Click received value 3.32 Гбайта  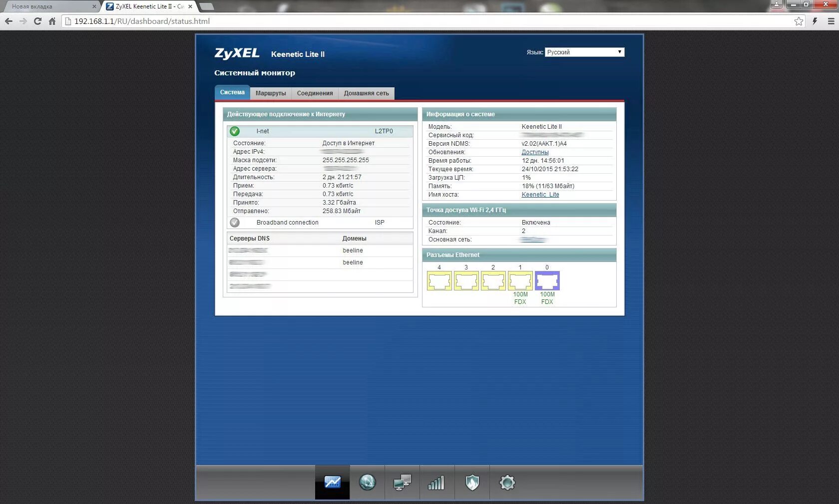pos(339,203)
